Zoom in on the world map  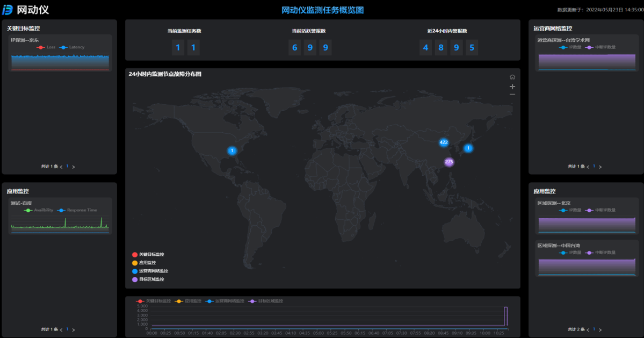point(512,87)
